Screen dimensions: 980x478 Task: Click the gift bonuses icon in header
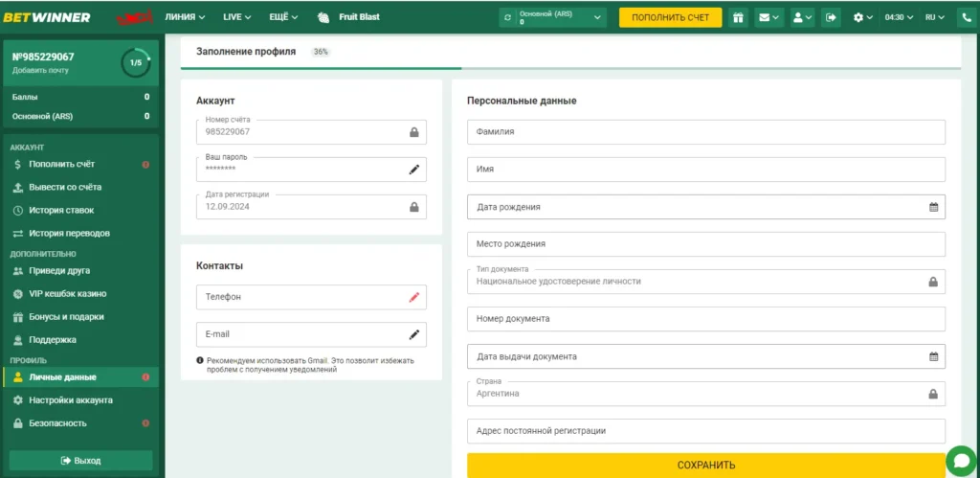(x=738, y=17)
